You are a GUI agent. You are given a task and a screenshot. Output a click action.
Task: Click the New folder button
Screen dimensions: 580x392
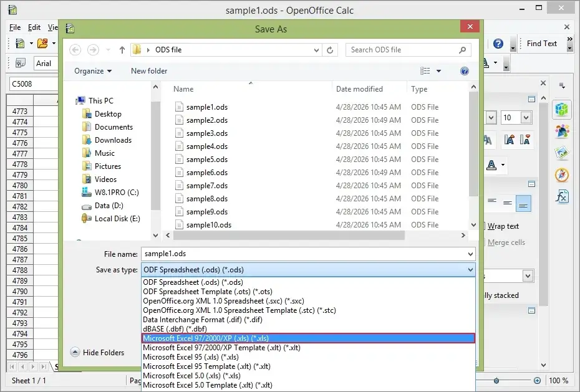tap(149, 71)
